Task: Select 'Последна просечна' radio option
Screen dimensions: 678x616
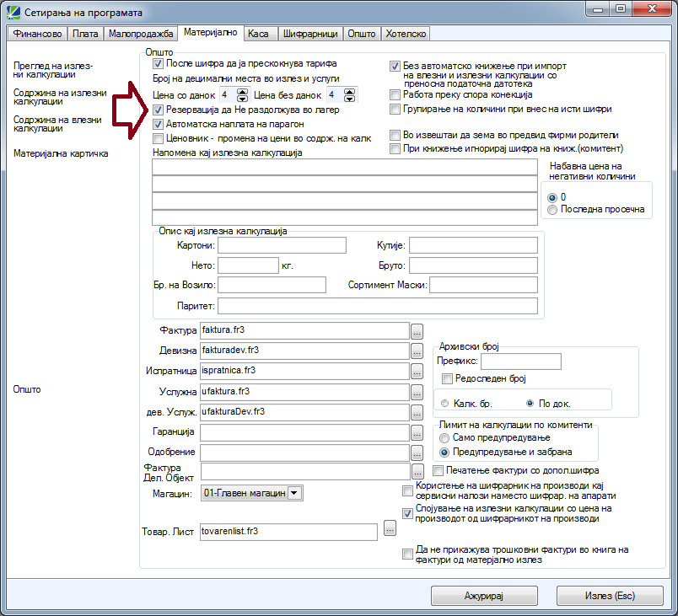Action: (552, 210)
